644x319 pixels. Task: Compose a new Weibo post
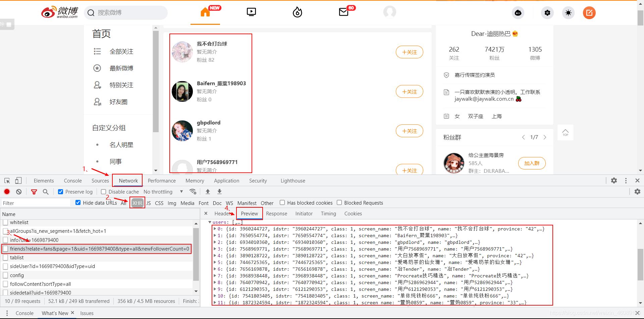tap(589, 13)
